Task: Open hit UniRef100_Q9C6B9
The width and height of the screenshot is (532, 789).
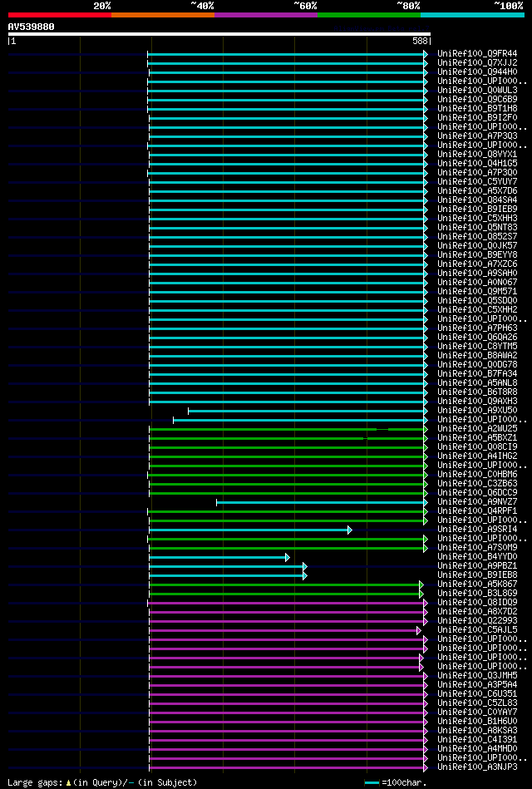Action: [x=477, y=99]
